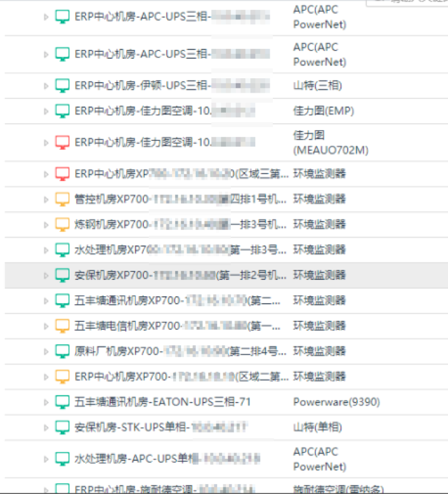Select name ERP中心机房XP700 (区域二第...

pos(181,376)
